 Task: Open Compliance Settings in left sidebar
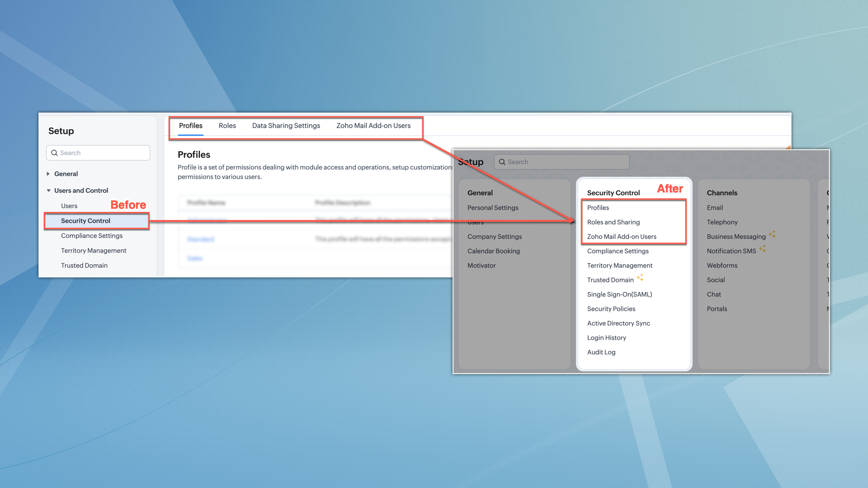tap(92, 236)
